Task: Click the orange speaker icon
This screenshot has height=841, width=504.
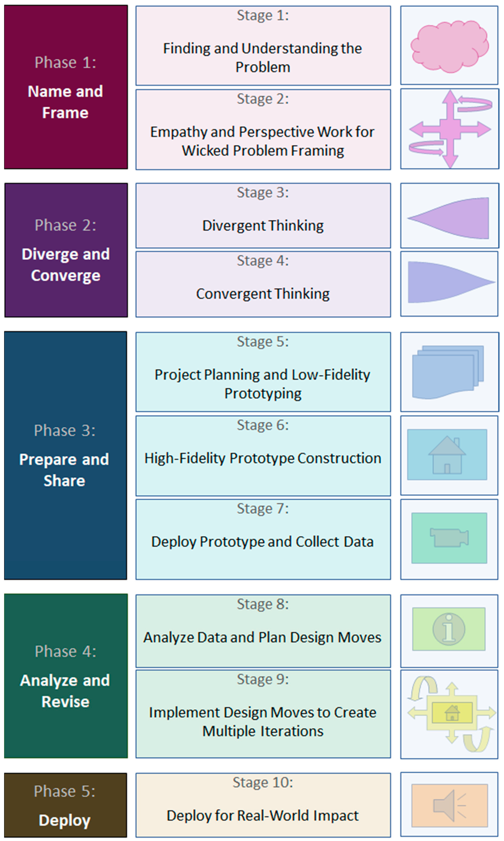Action: (449, 805)
